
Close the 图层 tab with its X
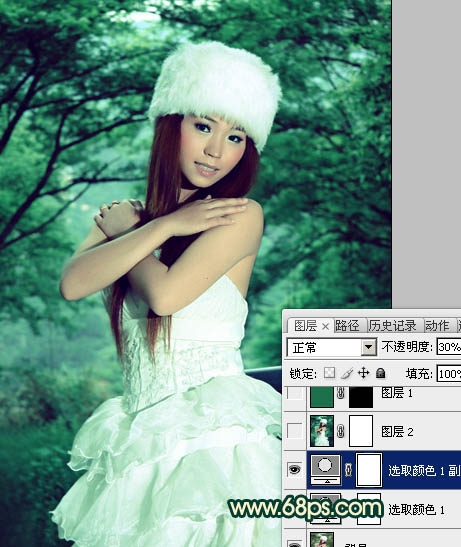pos(325,327)
